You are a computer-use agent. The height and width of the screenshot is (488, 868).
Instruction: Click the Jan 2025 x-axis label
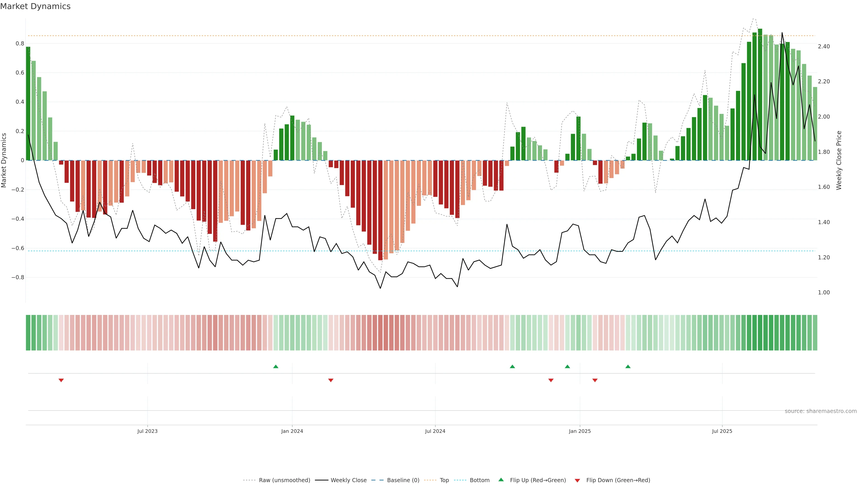[580, 431]
